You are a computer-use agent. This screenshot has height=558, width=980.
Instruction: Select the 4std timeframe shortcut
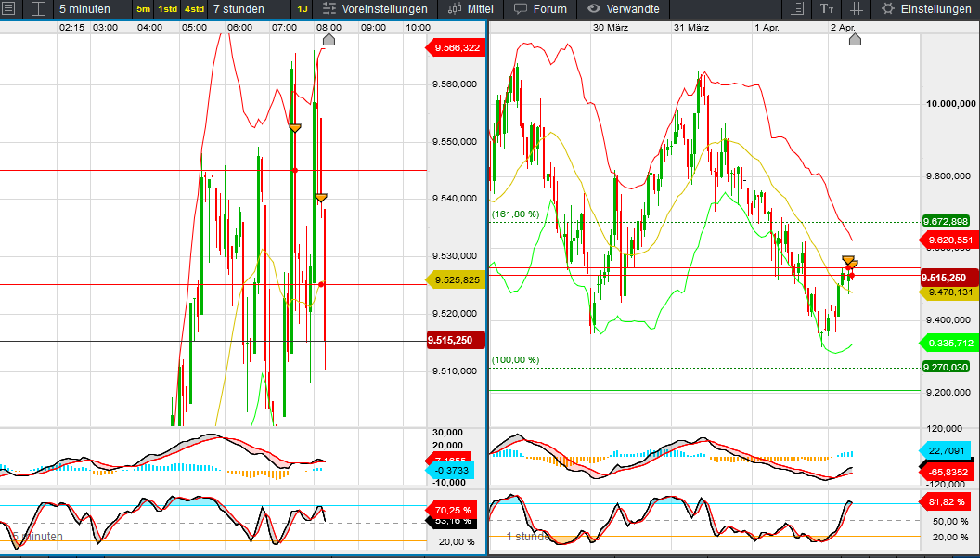pyautogui.click(x=194, y=8)
